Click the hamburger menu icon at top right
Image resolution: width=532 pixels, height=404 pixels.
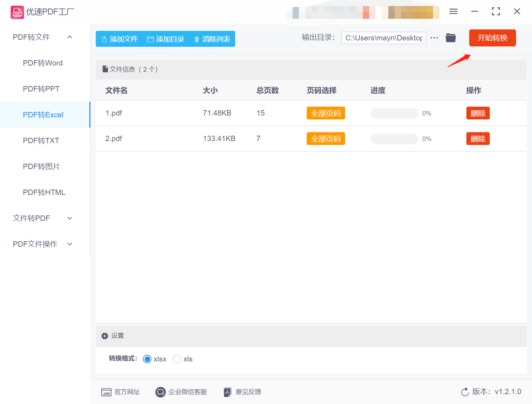pos(453,11)
